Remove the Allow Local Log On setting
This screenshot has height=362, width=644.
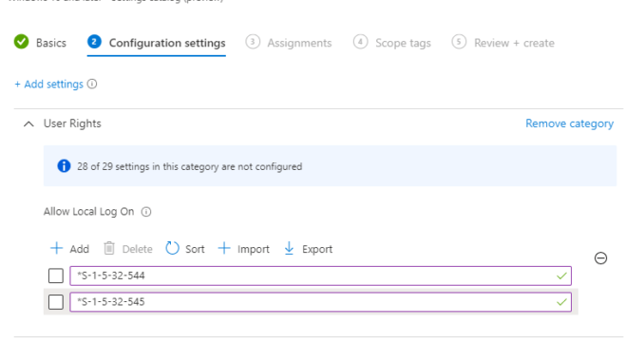(600, 258)
